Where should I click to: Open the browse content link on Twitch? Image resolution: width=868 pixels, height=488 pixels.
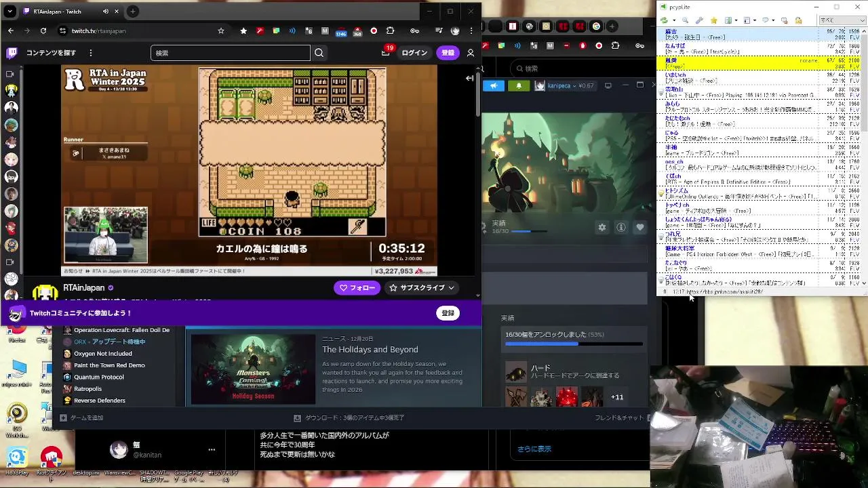[x=51, y=53]
